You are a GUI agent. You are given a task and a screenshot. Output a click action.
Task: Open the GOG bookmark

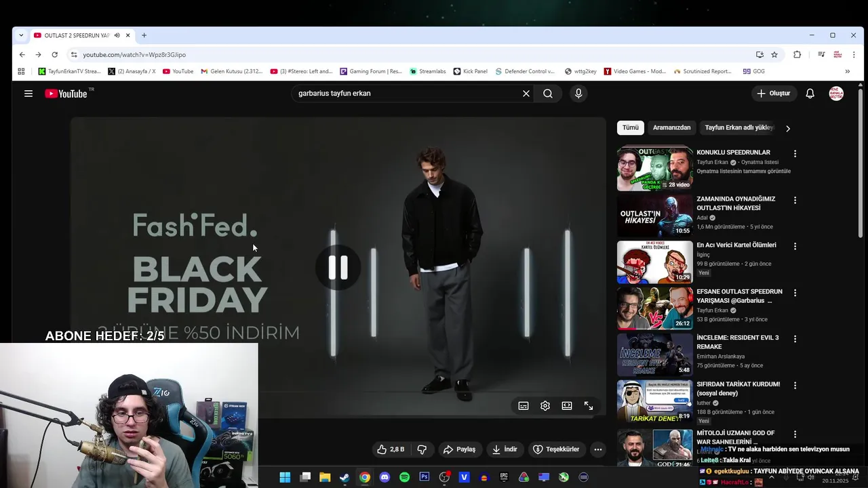[753, 71]
